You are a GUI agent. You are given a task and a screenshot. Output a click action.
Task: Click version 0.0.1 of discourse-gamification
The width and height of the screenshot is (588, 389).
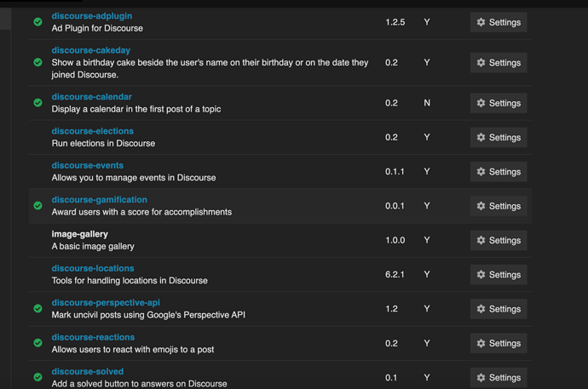pos(395,206)
